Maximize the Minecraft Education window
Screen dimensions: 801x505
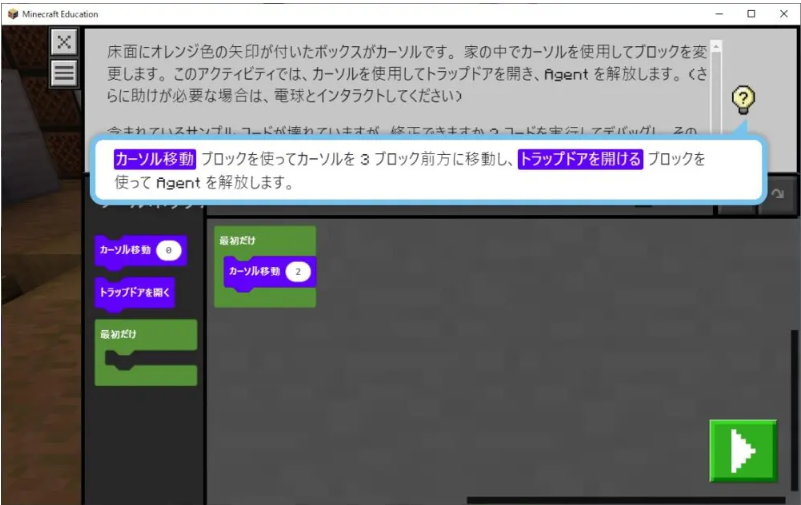[x=751, y=14]
